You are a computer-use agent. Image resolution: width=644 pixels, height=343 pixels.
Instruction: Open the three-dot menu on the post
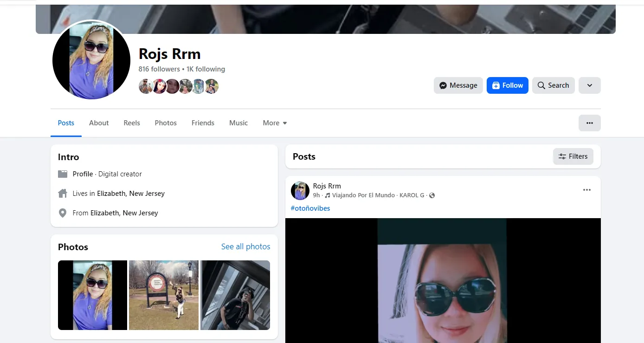pos(587,190)
